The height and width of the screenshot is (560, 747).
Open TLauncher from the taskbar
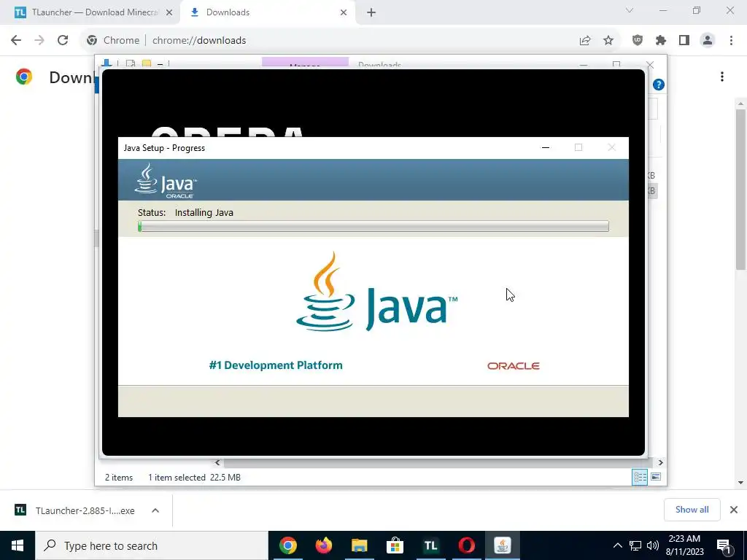[x=430, y=545]
